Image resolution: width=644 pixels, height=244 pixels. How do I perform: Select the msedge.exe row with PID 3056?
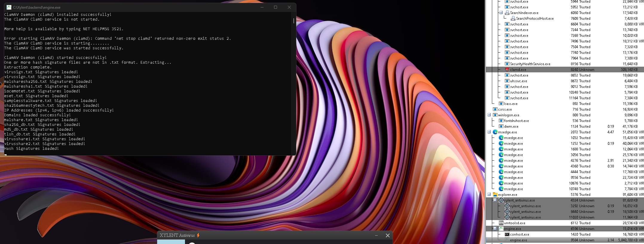[x=565, y=155]
